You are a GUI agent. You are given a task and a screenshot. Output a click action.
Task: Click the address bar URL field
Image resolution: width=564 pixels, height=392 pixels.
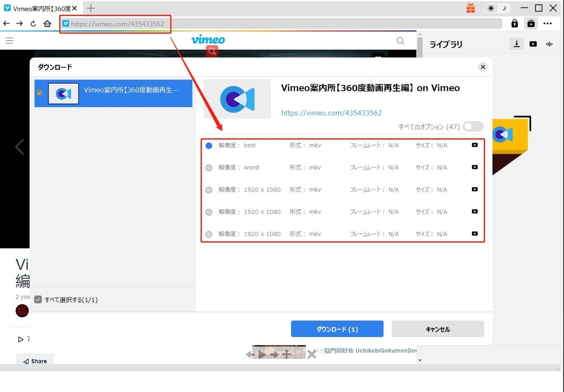pyautogui.click(x=281, y=23)
